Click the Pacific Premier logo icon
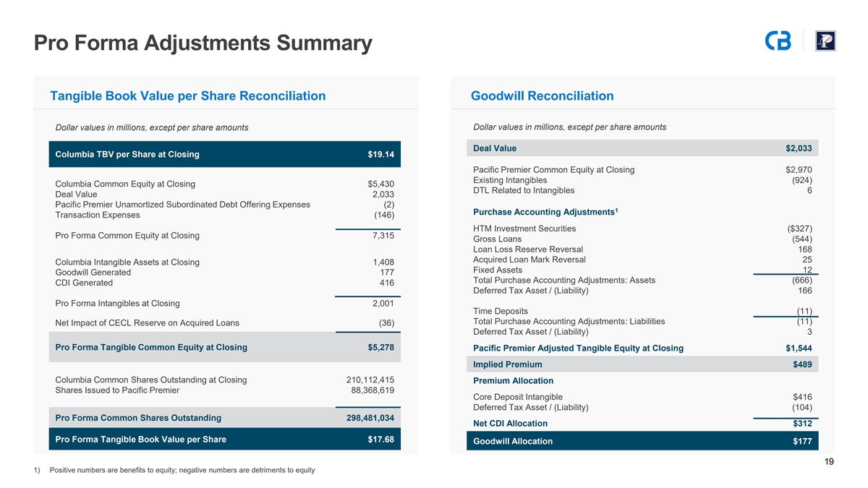 (x=825, y=41)
